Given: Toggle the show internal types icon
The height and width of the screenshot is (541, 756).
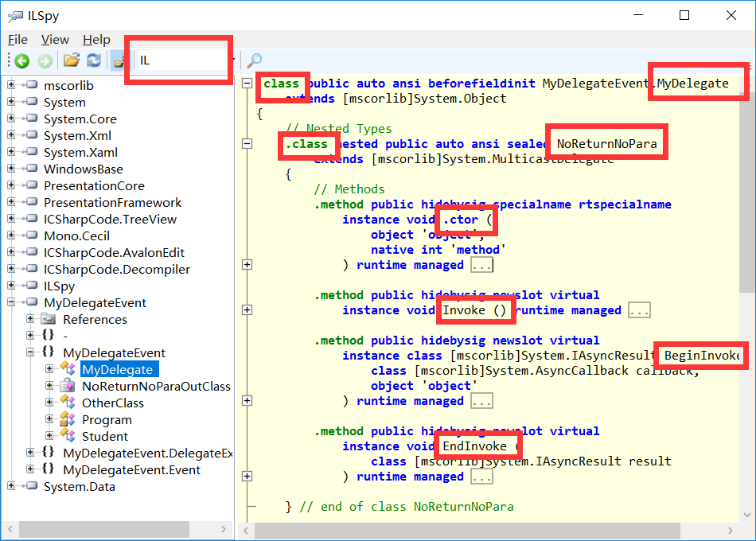Looking at the screenshot, I should pyautogui.click(x=118, y=60).
